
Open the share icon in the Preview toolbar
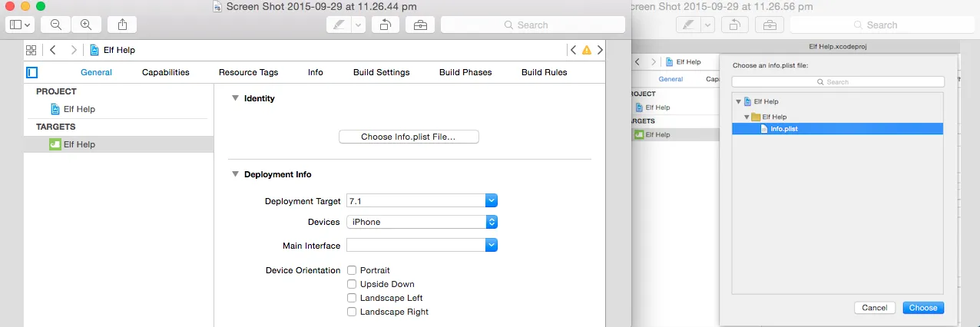point(123,25)
